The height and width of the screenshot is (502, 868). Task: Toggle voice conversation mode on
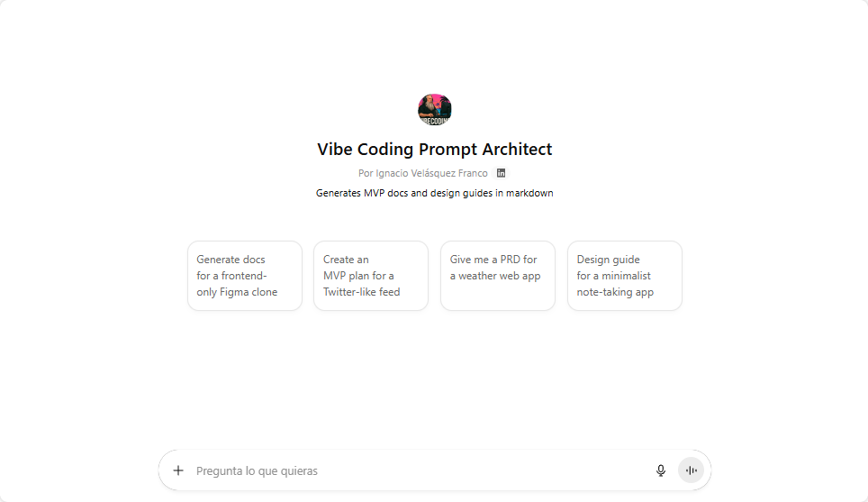(691, 470)
